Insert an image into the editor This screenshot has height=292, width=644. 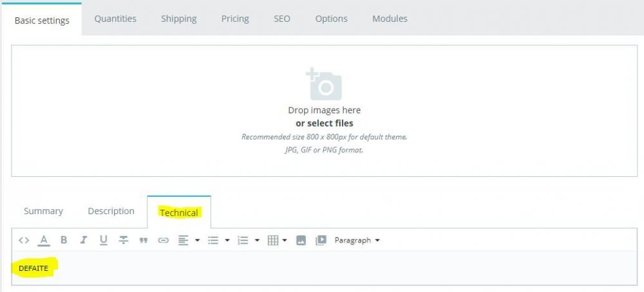pos(301,241)
